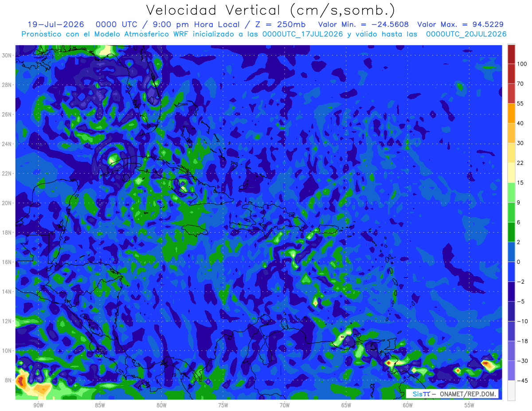The width and height of the screenshot is (532, 411).
Task: Click the '0000UTC_20JUL2026' valid-until text
Action: [x=466, y=34]
